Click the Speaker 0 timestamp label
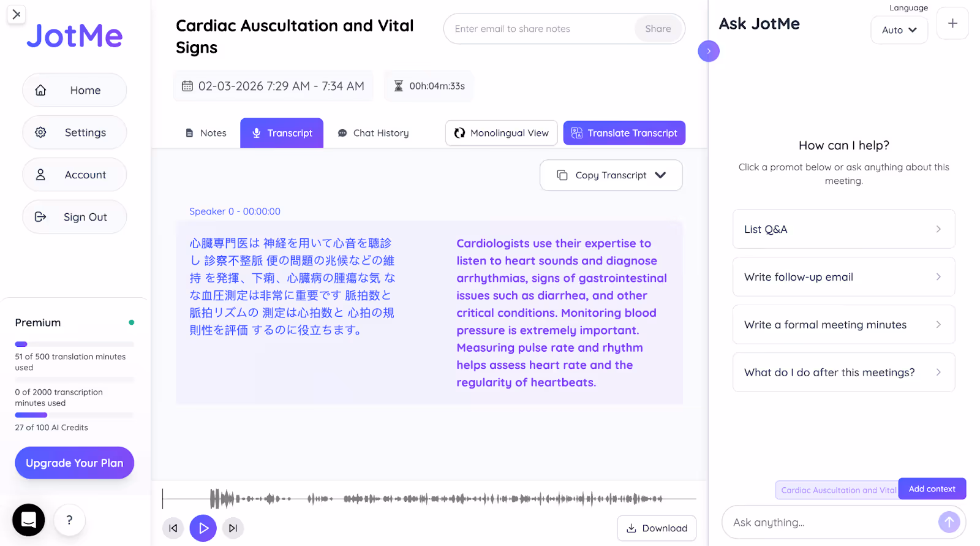980x546 pixels. [x=235, y=211]
